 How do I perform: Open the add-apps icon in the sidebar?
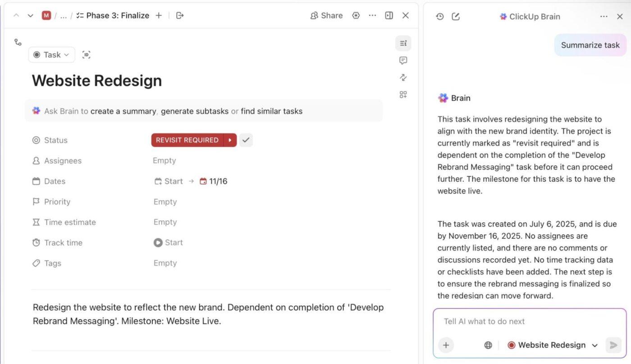(403, 95)
